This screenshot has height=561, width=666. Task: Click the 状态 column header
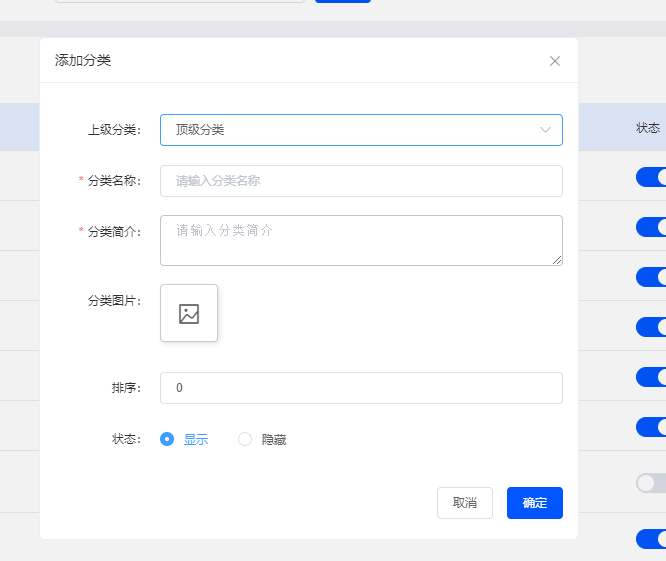tap(648, 127)
